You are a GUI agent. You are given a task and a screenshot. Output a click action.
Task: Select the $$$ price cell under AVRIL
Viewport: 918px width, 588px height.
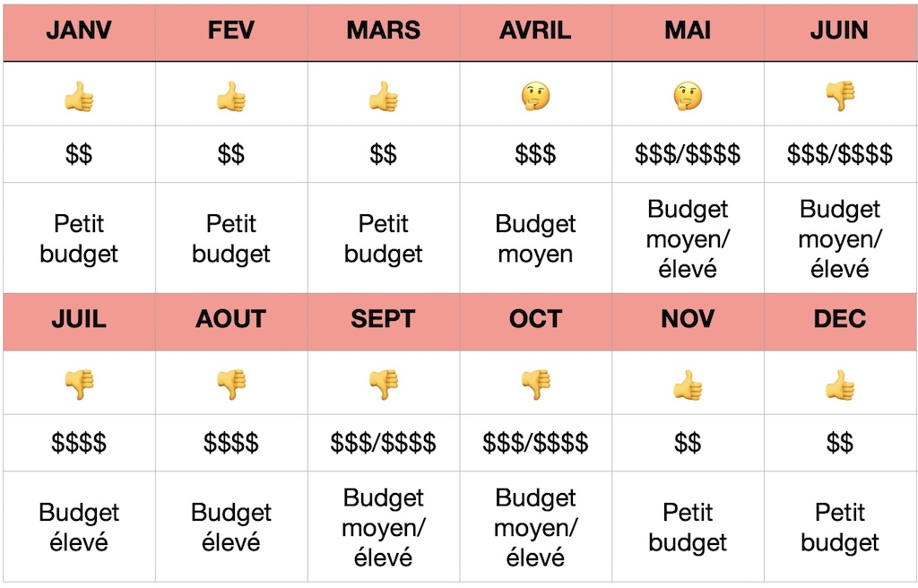[536, 154]
